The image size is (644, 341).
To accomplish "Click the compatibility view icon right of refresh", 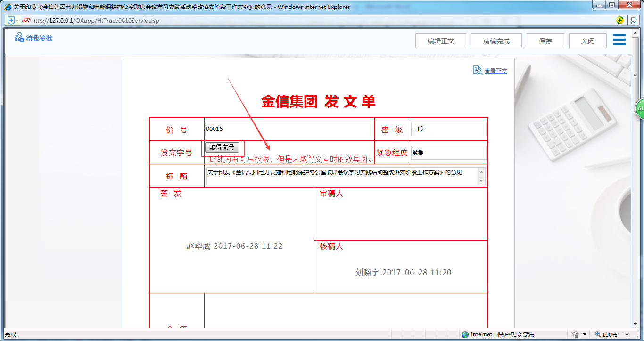I will pyautogui.click(x=634, y=20).
